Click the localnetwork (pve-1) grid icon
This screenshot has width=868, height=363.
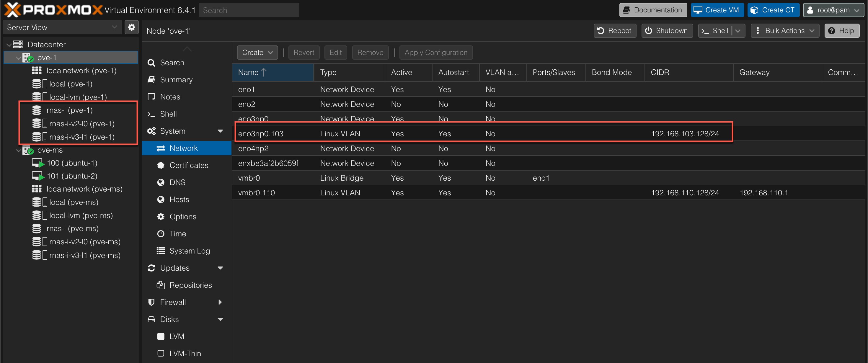coord(36,71)
